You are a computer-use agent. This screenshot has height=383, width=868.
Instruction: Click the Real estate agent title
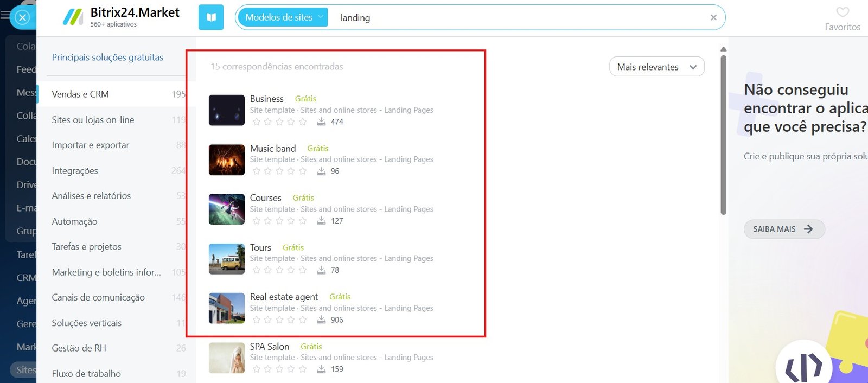(x=284, y=297)
